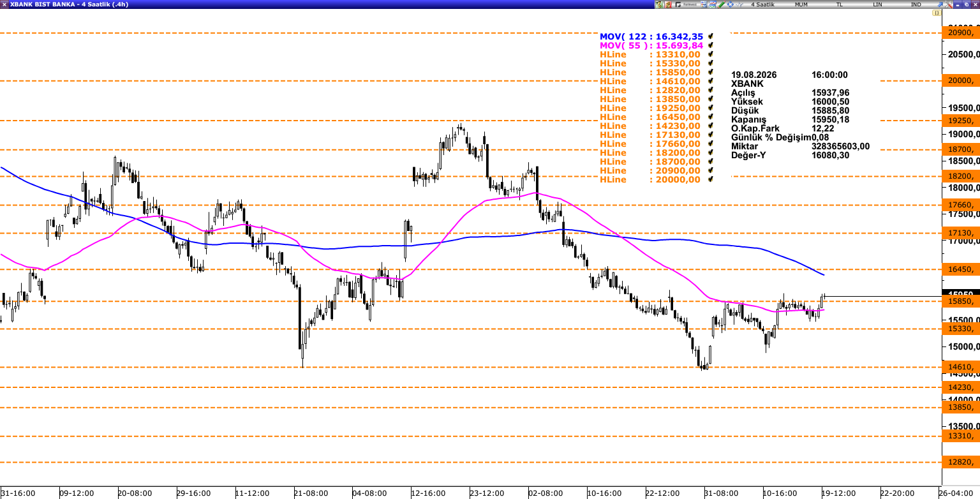Click the orange 18200 price axis label
This screenshot has height=499, width=980.
[x=961, y=176]
